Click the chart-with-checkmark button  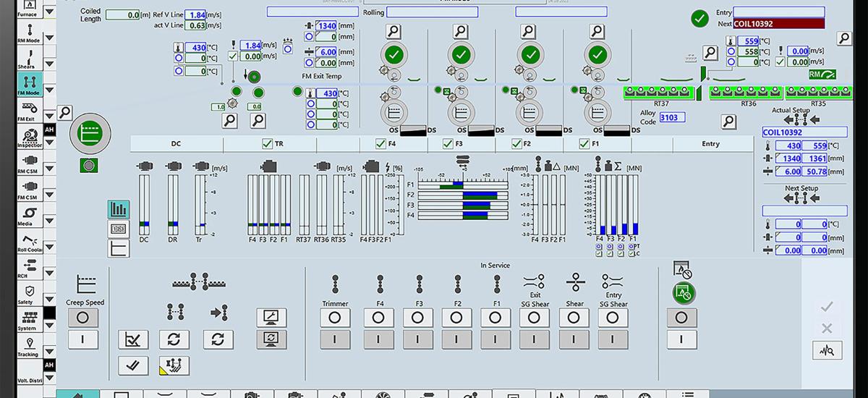[133, 339]
